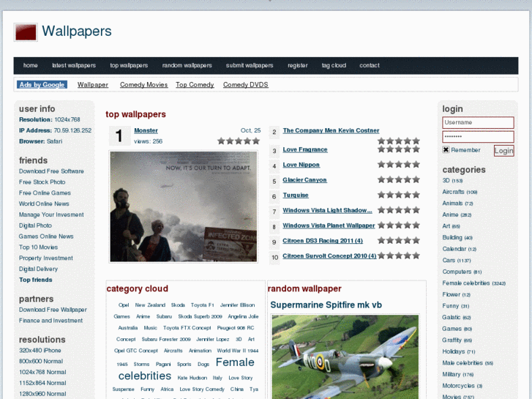Go to top wallpapers in the nav bar
The width and height of the screenshot is (532, 399).
point(129,65)
